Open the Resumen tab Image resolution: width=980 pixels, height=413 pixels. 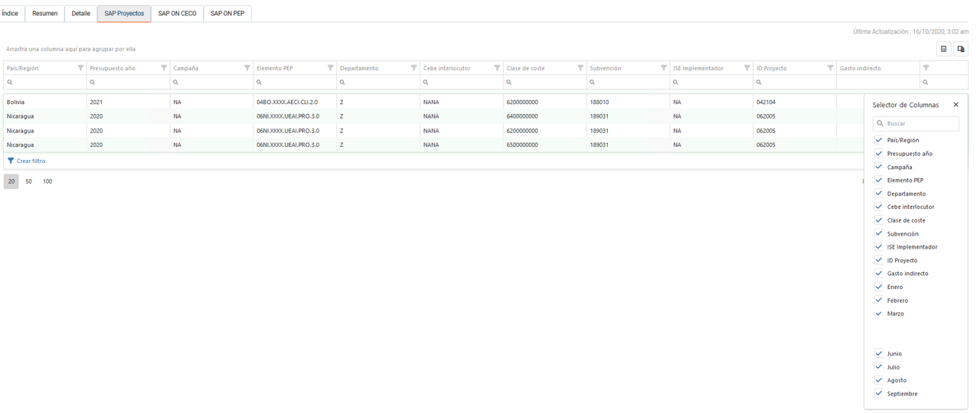44,14
